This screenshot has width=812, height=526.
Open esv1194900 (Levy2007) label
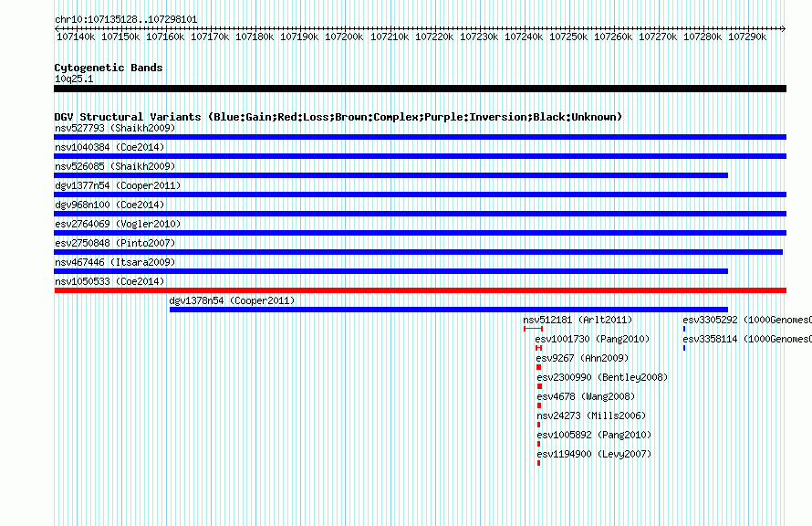coord(594,454)
